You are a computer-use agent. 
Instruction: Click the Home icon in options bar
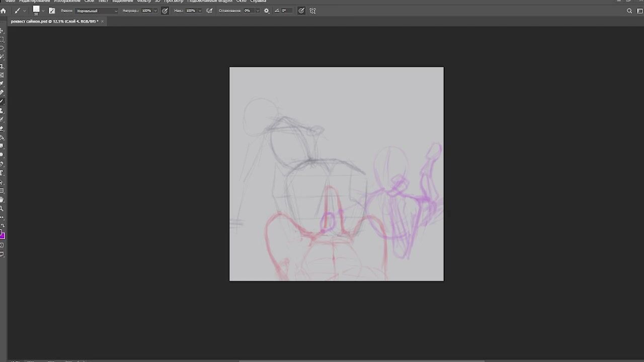pyautogui.click(x=4, y=11)
